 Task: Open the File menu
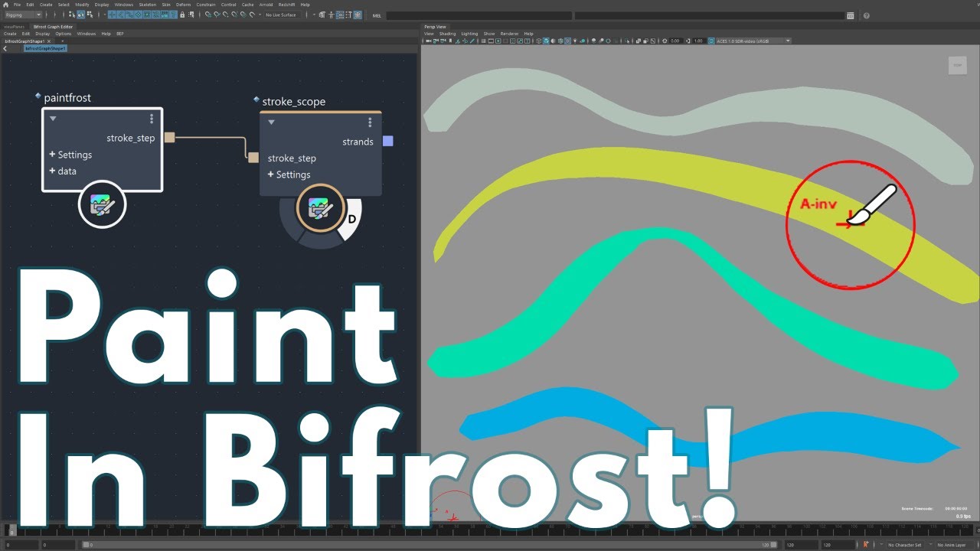(17, 5)
